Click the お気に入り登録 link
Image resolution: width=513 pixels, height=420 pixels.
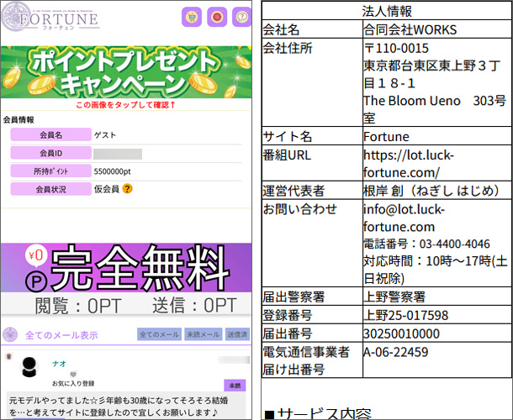click(x=74, y=383)
